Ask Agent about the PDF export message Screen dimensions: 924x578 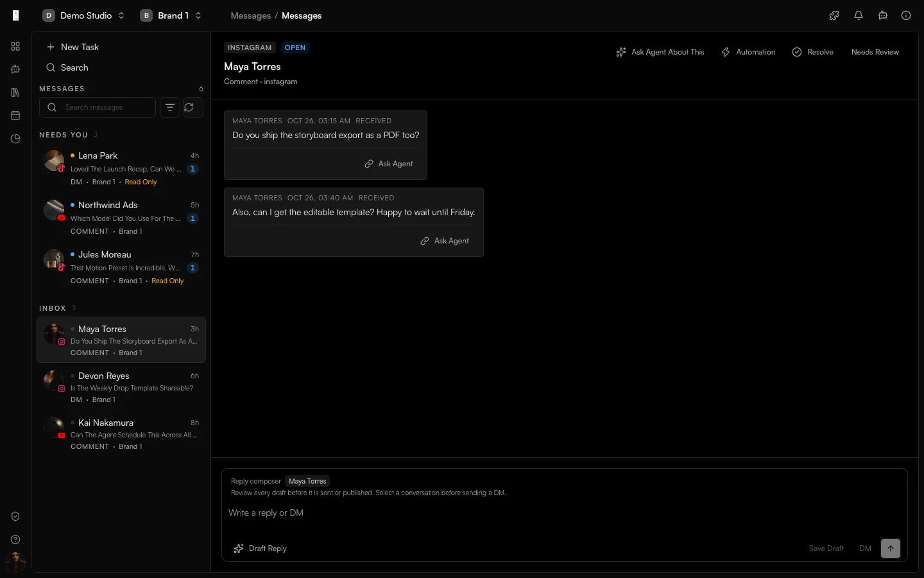tap(389, 164)
